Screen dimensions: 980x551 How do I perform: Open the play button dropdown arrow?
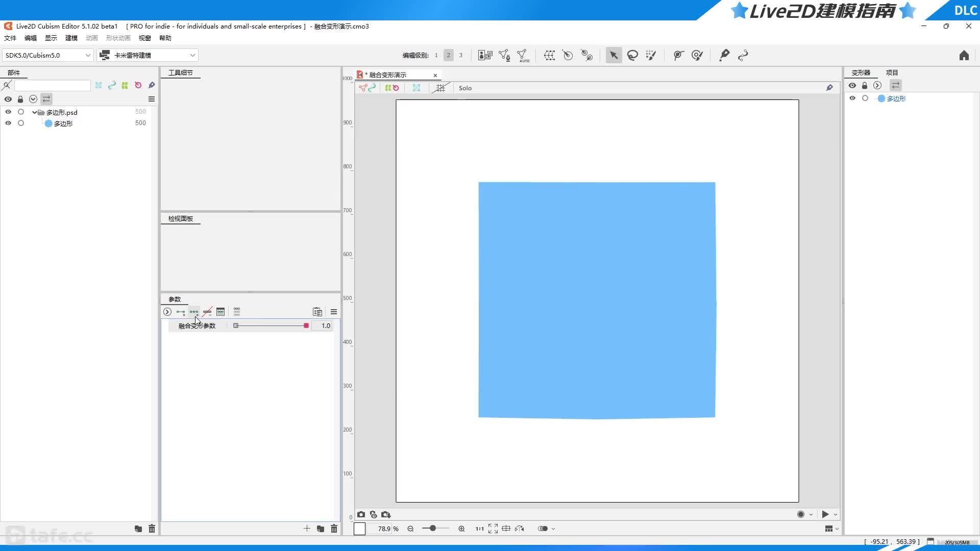[836, 515]
